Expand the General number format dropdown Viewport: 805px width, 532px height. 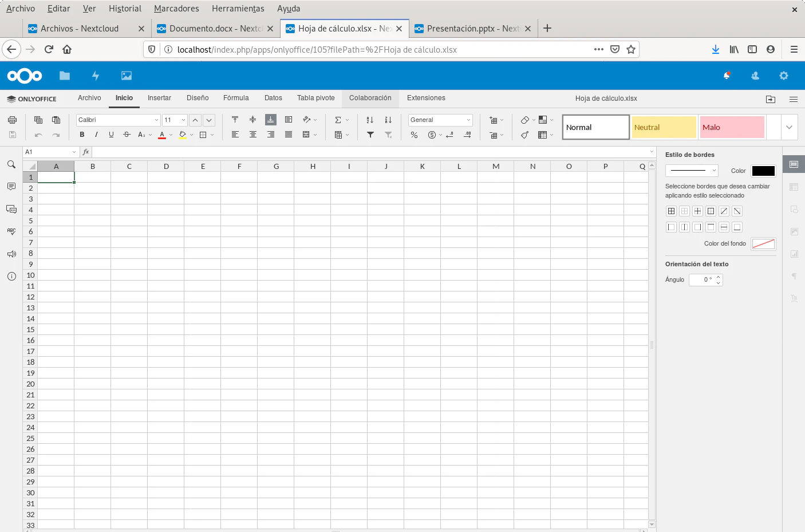coord(468,120)
